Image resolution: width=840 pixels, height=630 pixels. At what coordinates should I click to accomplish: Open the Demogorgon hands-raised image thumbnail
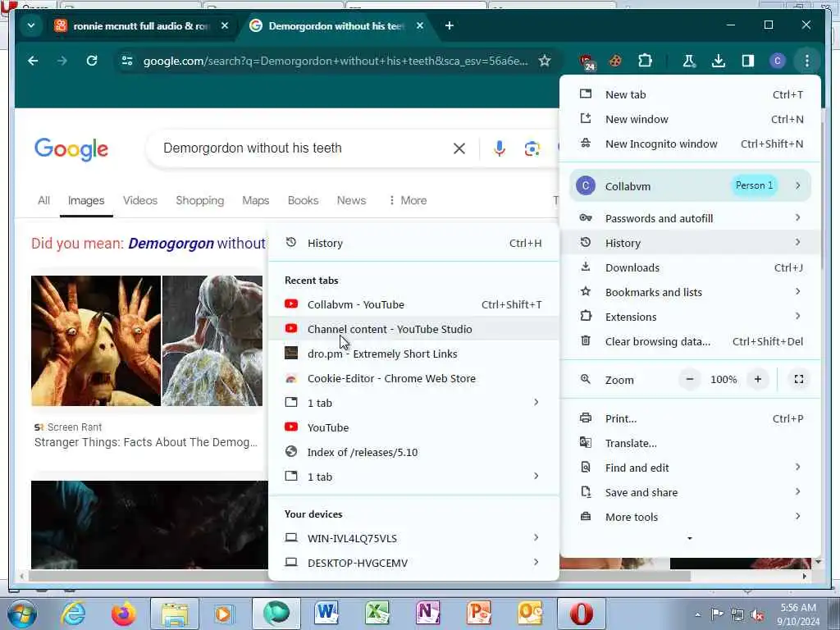coord(96,340)
